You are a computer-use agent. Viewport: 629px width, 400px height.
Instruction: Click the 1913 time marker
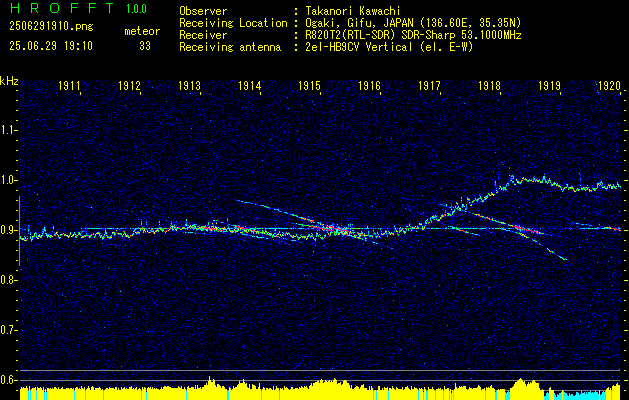pos(189,86)
